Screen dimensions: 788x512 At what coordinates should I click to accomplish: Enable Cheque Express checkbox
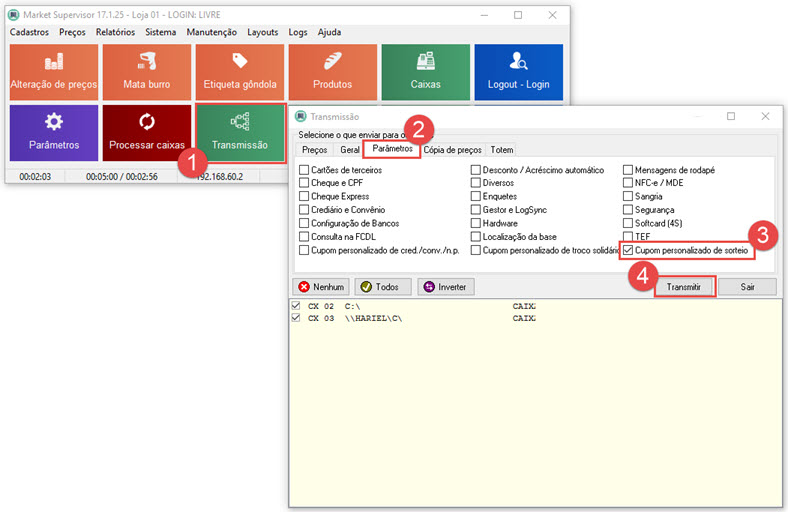pyautogui.click(x=304, y=196)
